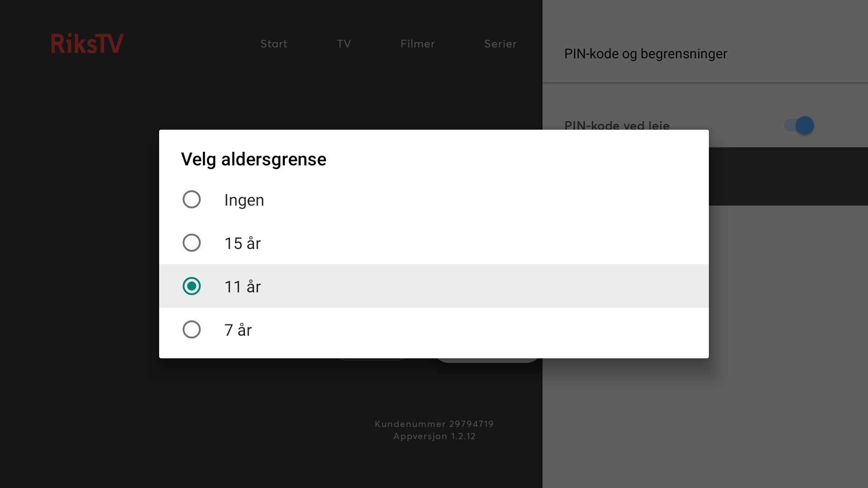The height and width of the screenshot is (488, 868).
Task: Click the selected 11 år radio circle
Action: pyautogui.click(x=192, y=286)
